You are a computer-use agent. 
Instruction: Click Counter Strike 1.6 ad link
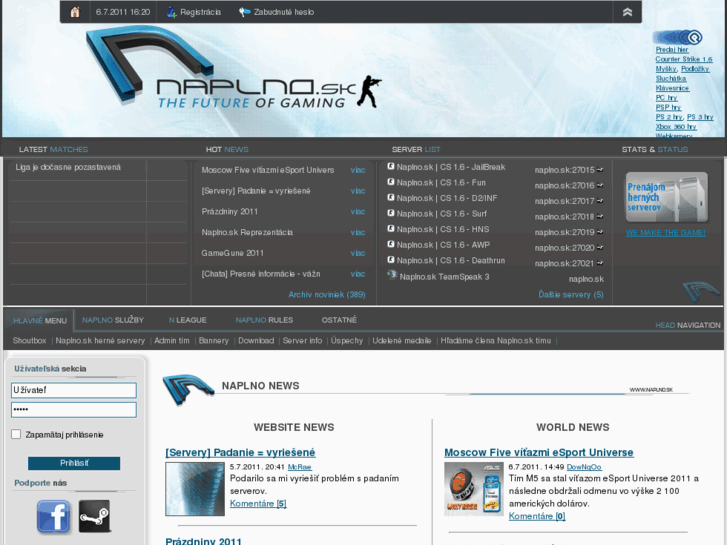(684, 59)
